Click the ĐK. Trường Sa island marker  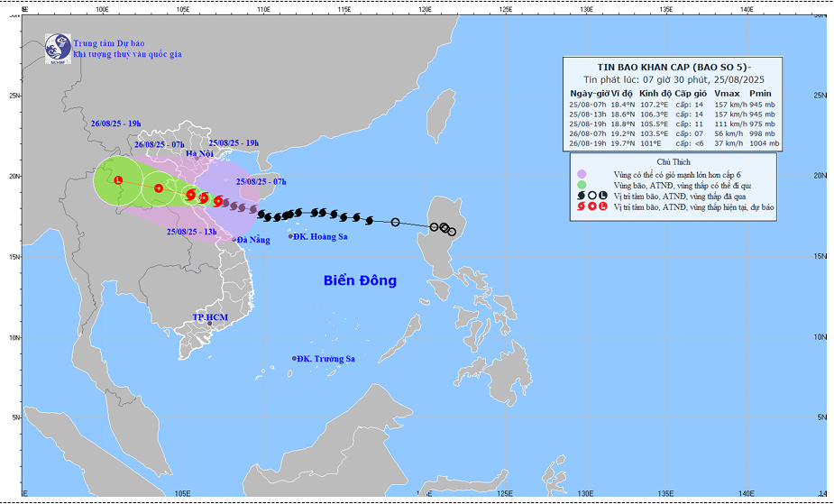click(x=294, y=359)
